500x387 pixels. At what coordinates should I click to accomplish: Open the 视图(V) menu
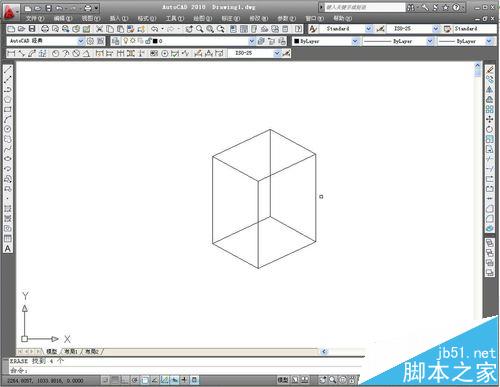(91, 18)
